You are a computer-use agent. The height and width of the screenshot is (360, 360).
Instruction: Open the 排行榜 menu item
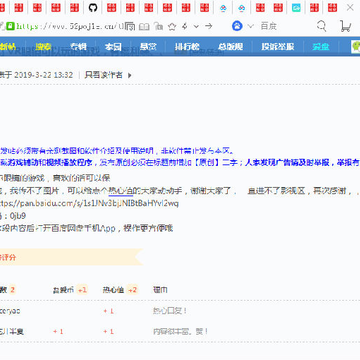pos(187,47)
